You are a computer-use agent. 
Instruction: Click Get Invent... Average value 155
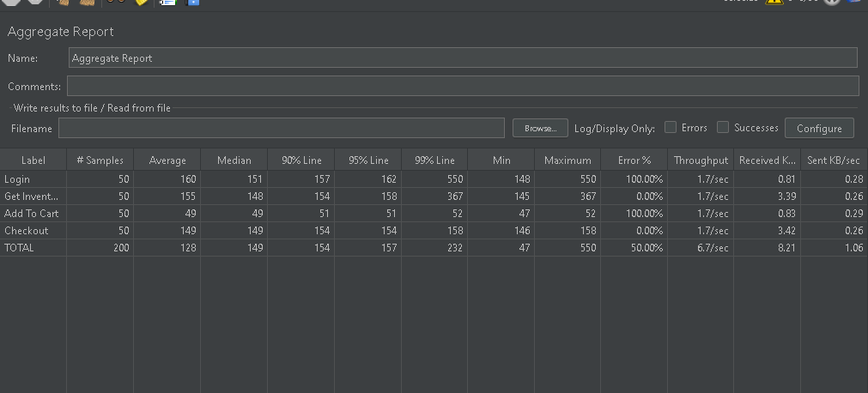(188, 196)
